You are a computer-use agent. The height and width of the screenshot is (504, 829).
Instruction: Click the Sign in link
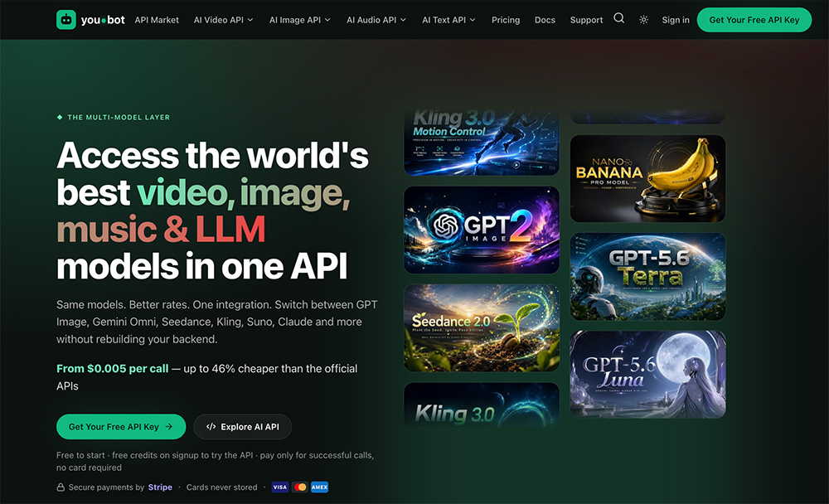(675, 20)
